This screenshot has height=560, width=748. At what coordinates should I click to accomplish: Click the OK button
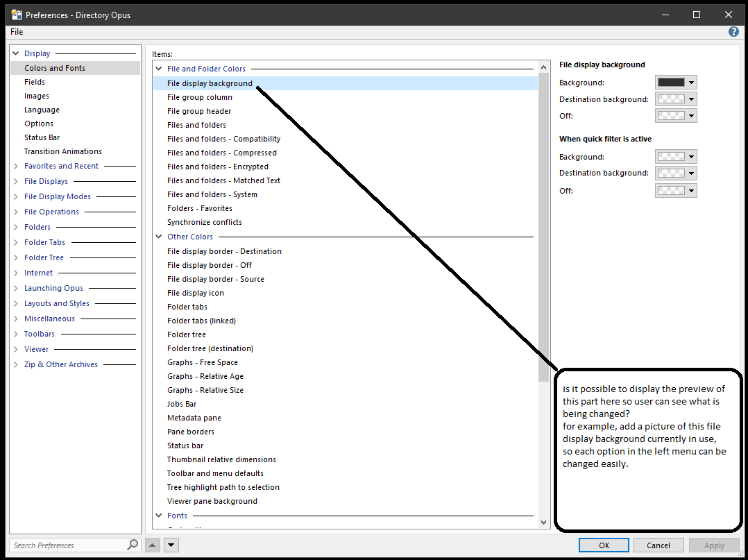tap(604, 545)
